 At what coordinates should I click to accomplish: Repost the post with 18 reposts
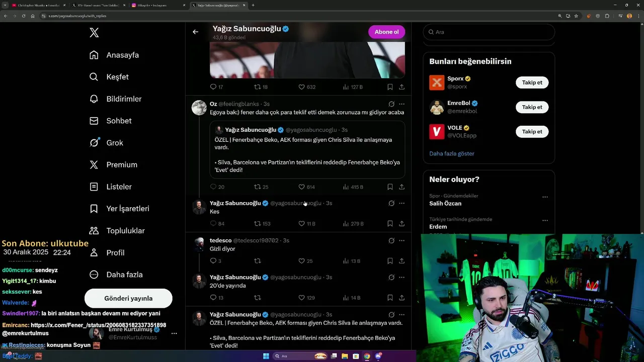pos(261,87)
